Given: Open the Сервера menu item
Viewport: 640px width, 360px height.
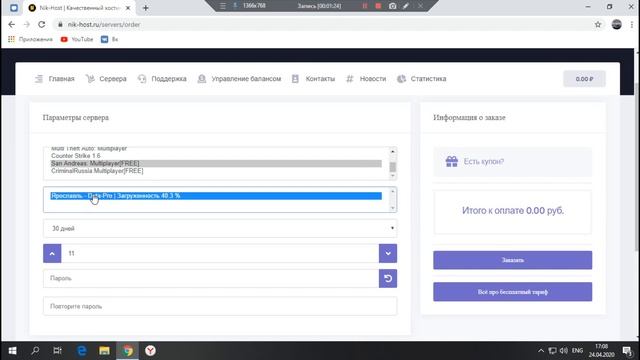Looking at the screenshot, I should click(106, 79).
